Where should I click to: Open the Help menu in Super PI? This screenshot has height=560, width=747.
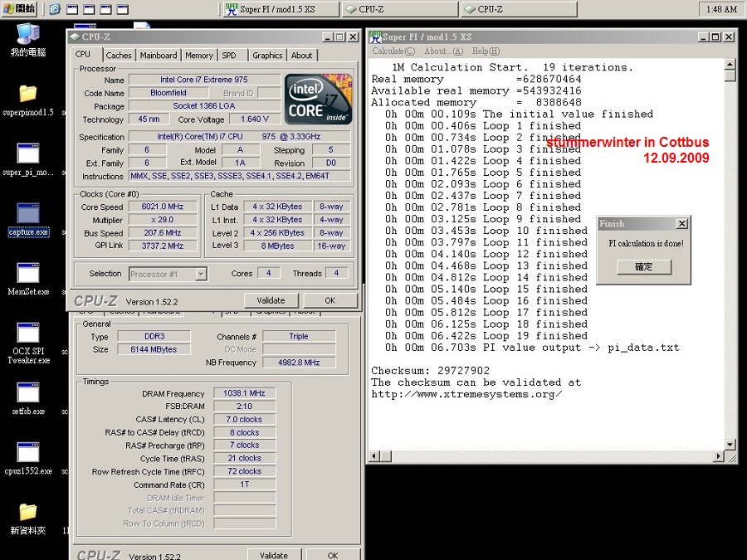486,51
